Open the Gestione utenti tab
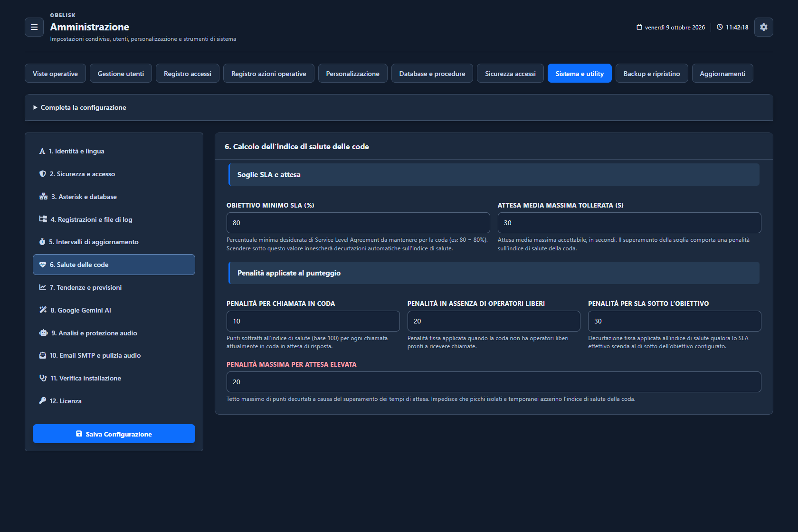Image resolution: width=798 pixels, height=532 pixels. pos(121,73)
